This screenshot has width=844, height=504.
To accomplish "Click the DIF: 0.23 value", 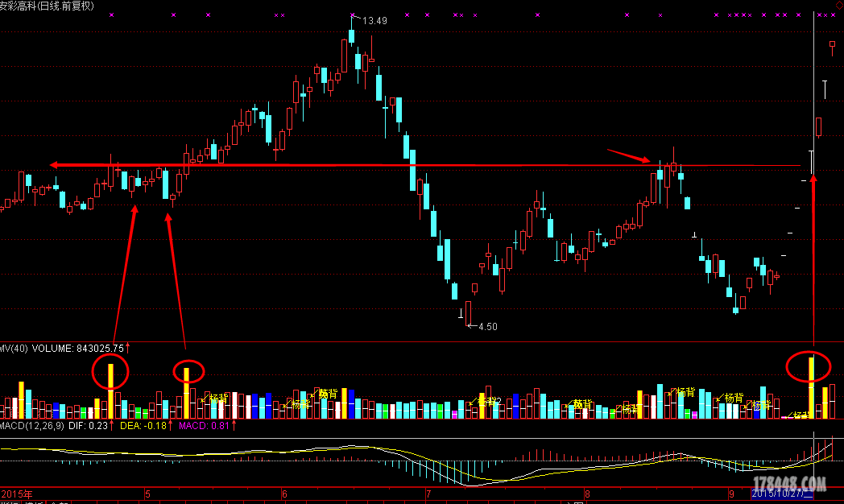I will [88, 425].
